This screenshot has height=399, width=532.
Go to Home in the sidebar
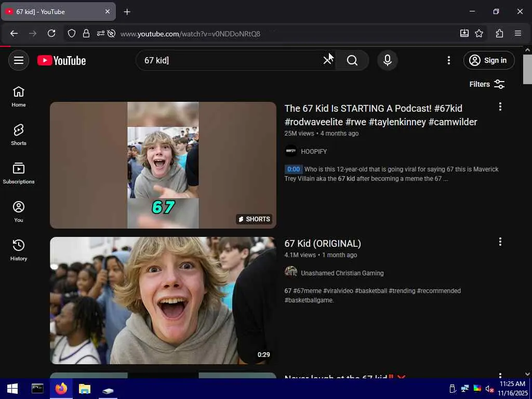pyautogui.click(x=19, y=97)
